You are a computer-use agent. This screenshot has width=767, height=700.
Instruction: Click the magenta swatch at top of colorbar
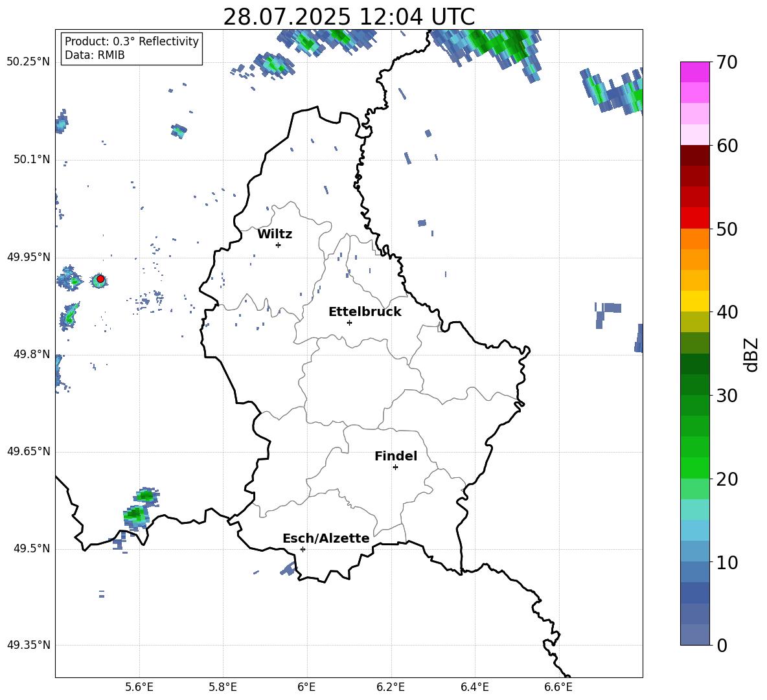694,72
